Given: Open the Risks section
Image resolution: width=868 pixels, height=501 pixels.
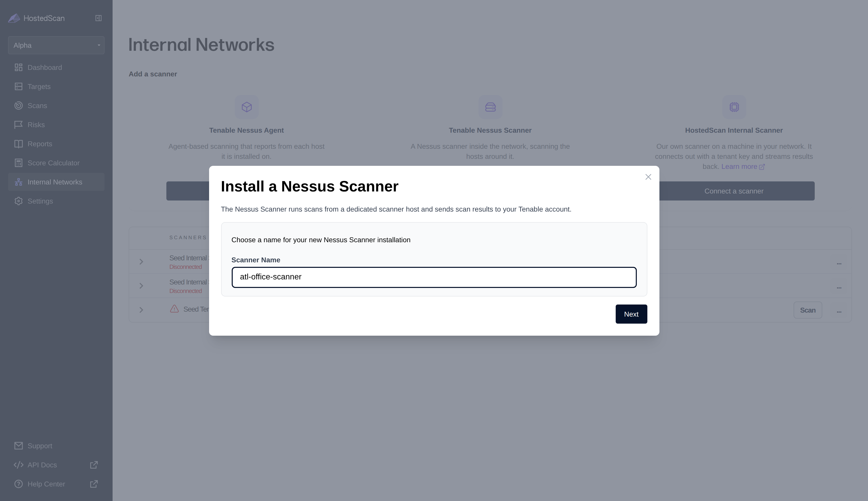Looking at the screenshot, I should (56, 125).
